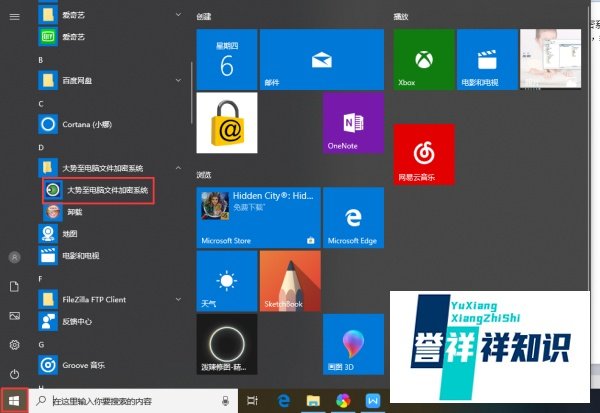Image resolution: width=600 pixels, height=413 pixels.
Task: Open the padlock @ tile
Action: [227, 122]
